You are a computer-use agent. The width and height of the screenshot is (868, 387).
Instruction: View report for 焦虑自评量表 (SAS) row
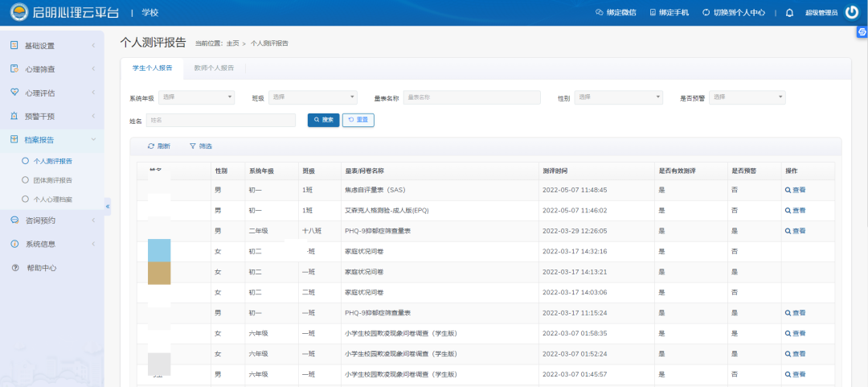[795, 190]
